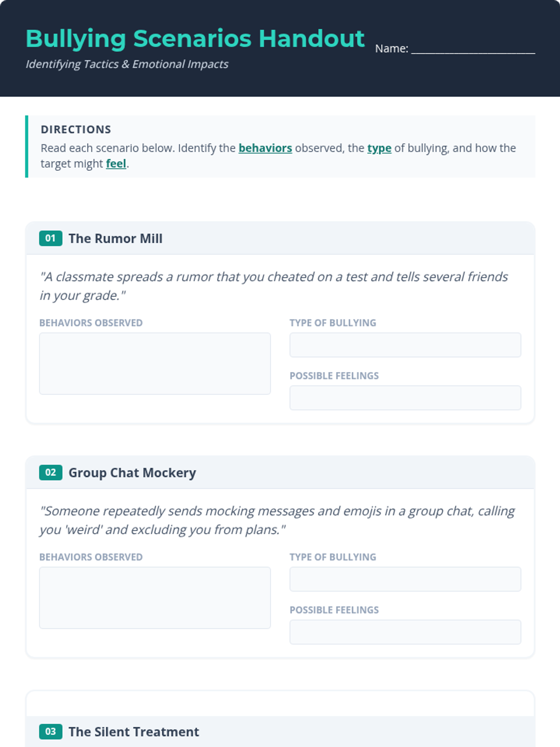Click Behaviors Observed box for Group Chat Mockery
Image resolution: width=560 pixels, height=747 pixels.
tap(155, 598)
